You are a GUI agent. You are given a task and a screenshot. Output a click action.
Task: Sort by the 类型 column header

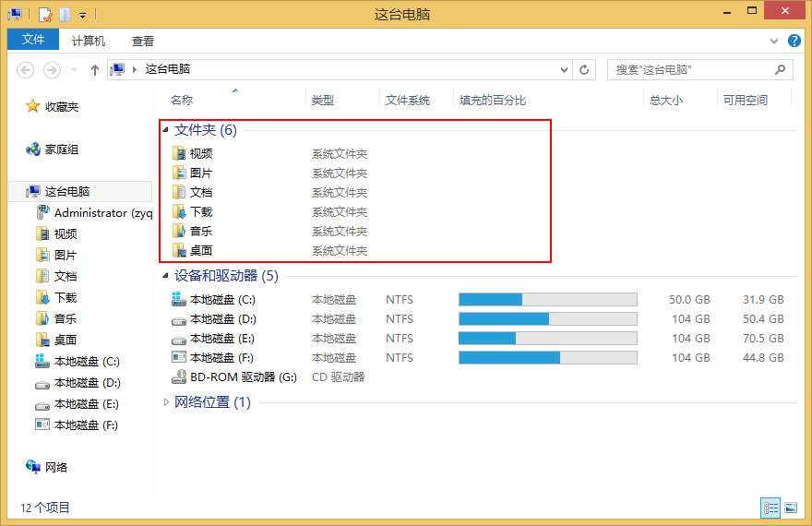click(x=323, y=101)
